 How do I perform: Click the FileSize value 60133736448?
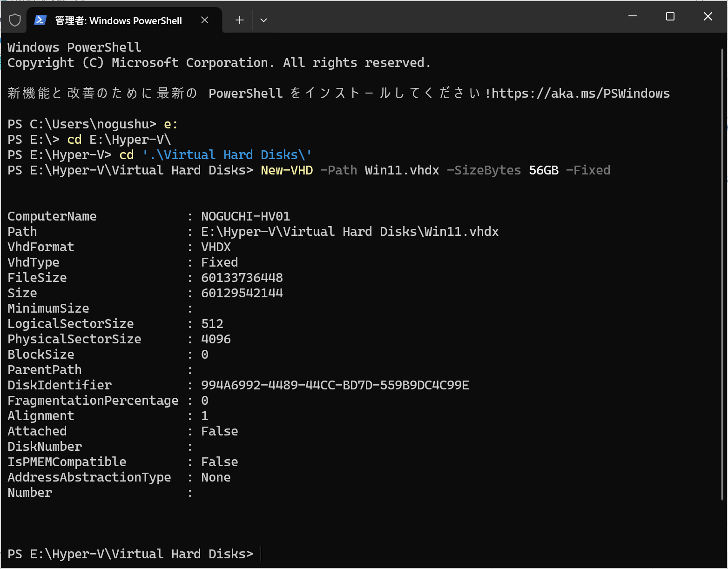click(x=242, y=278)
